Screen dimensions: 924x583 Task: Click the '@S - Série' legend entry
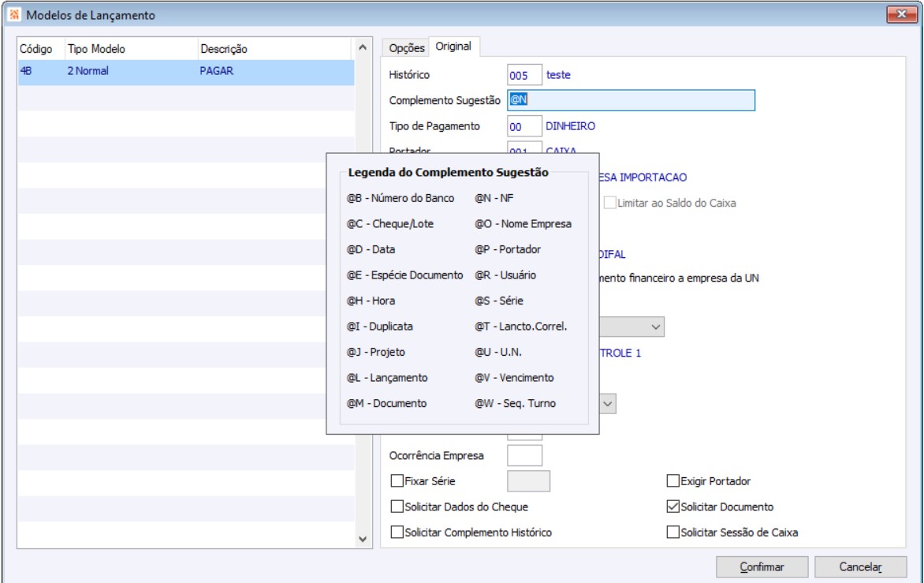[x=498, y=301]
